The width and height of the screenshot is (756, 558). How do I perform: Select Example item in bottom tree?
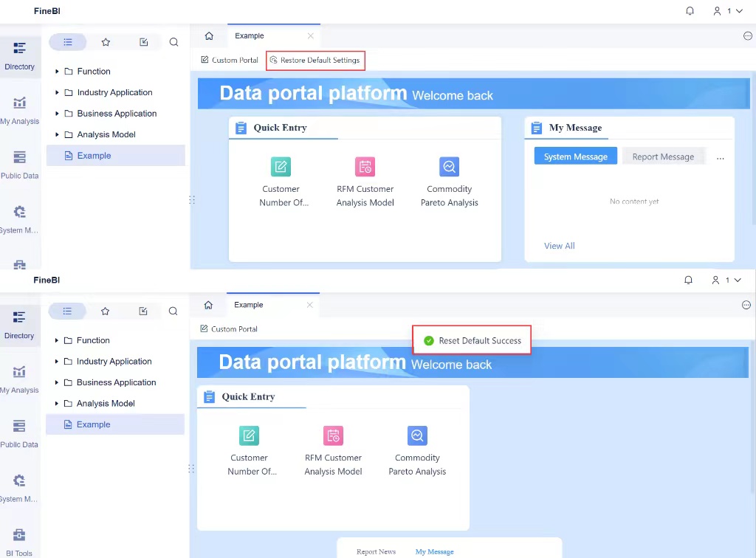click(x=115, y=424)
